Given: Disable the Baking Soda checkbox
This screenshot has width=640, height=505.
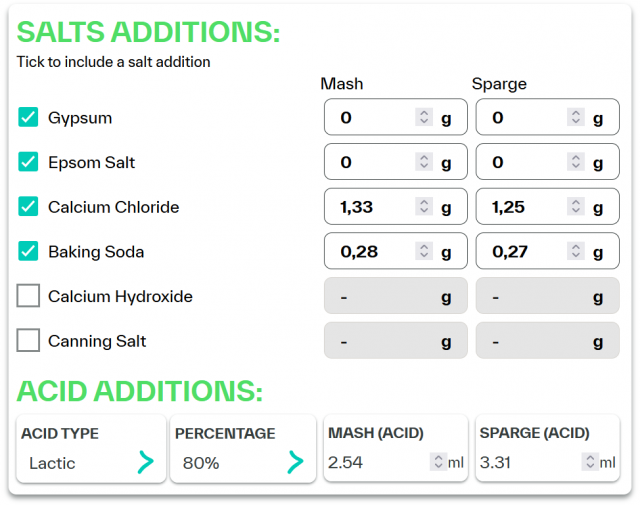Looking at the screenshot, I should [x=28, y=252].
